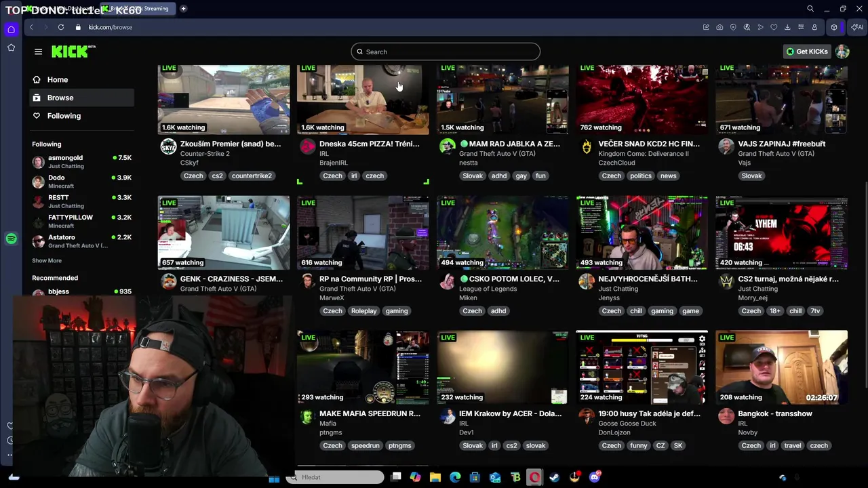Open the Morry_eej channel avatar

point(726,282)
